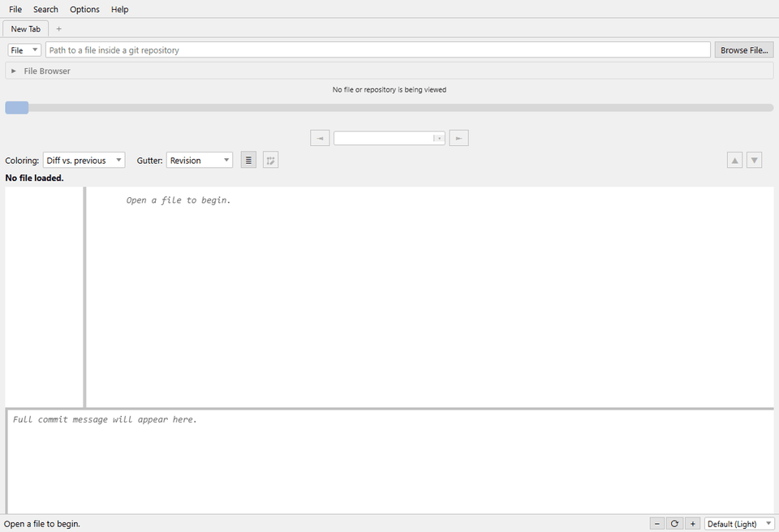The width and height of the screenshot is (779, 532).
Task: Reset zoom with the circular arrow button
Action: coord(674,524)
